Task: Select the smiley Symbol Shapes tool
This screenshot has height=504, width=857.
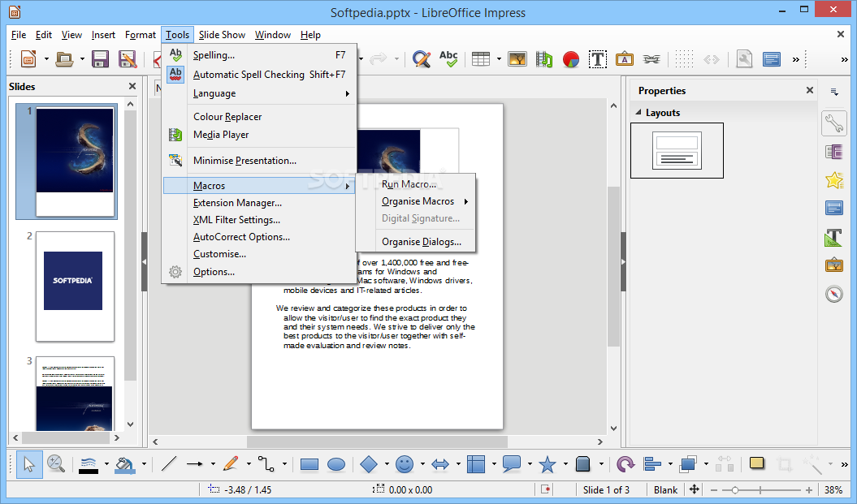Action: coord(405,464)
